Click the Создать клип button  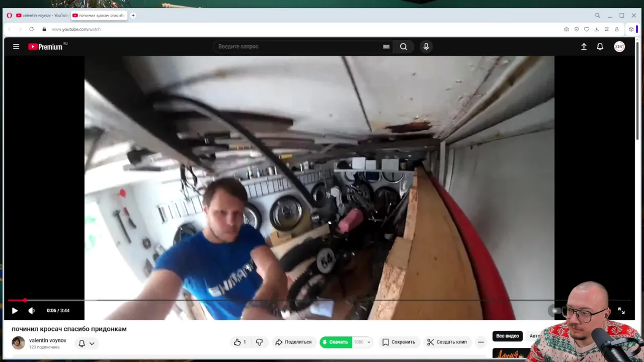pos(447,342)
